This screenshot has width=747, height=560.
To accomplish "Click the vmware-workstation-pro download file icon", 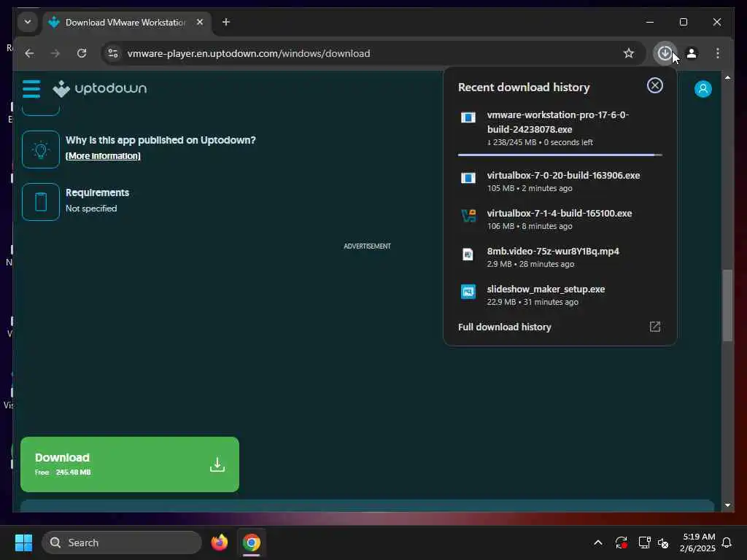I will pos(468,117).
